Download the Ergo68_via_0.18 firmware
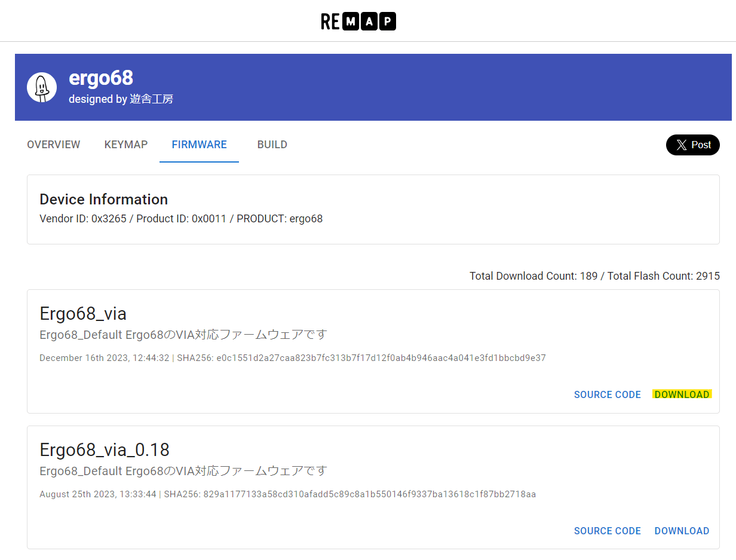The width and height of the screenshot is (736, 560). 682,531
